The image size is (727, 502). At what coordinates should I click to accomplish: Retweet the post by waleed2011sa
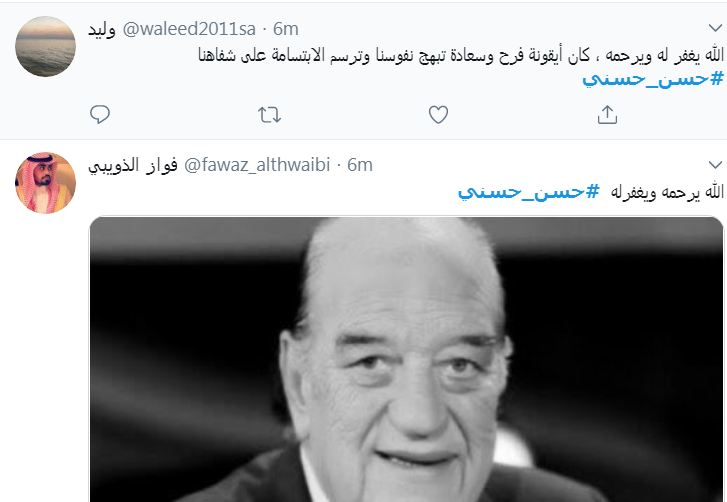click(269, 114)
